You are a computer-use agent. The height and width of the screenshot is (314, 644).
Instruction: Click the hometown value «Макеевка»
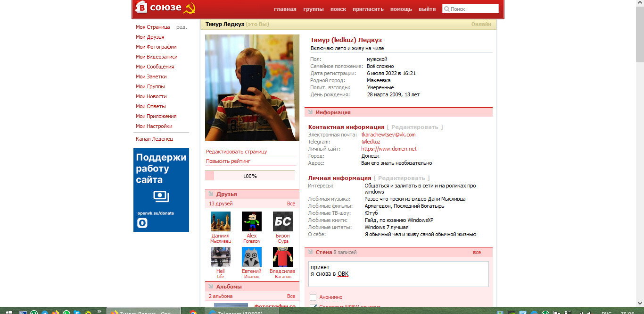(379, 80)
